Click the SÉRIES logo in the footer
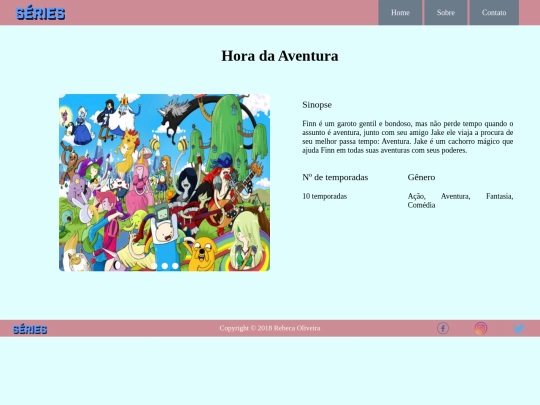The height and width of the screenshot is (405, 540). click(30, 329)
